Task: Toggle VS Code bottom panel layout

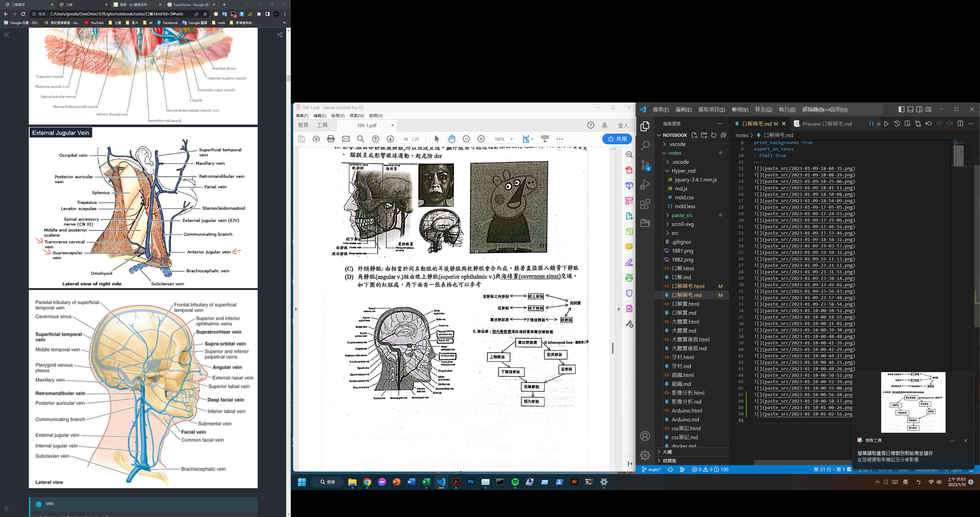Action: coord(910,110)
